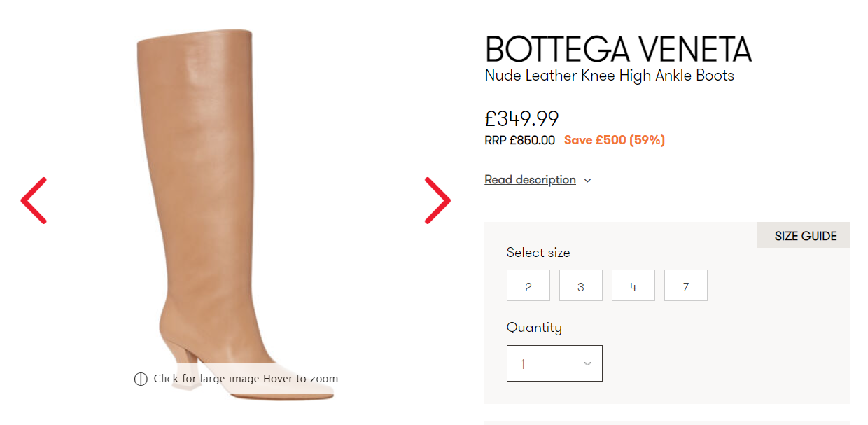
Task: Click the orange Save £500 (59%) text
Action: pos(614,140)
